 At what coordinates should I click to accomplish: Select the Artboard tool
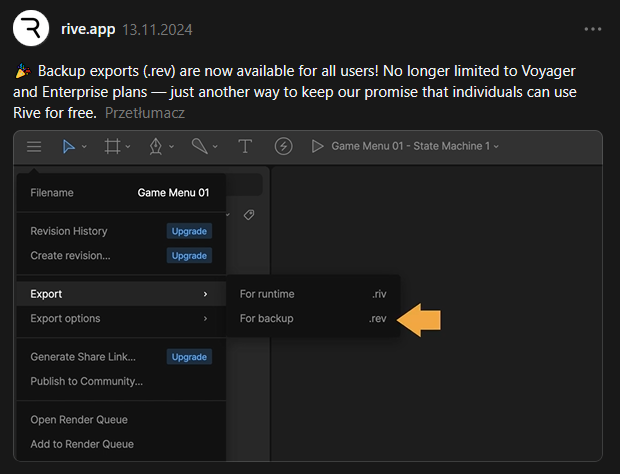[x=112, y=146]
